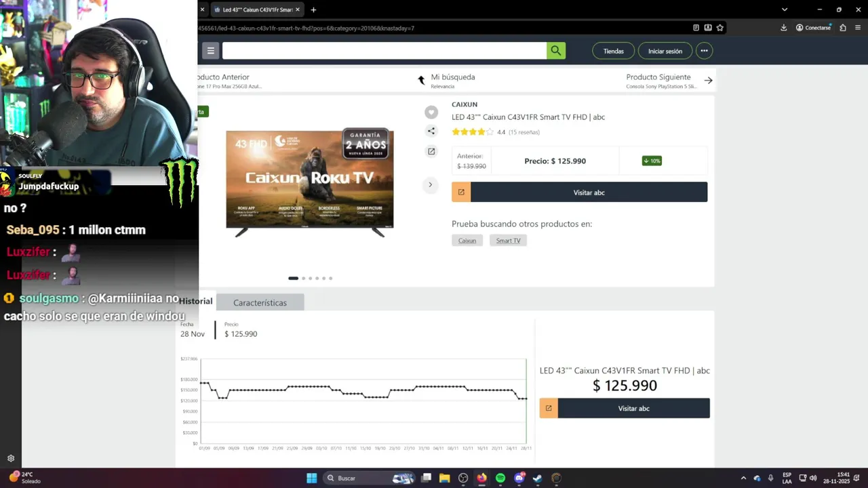Open browser extensions puzzle icon

click(843, 28)
